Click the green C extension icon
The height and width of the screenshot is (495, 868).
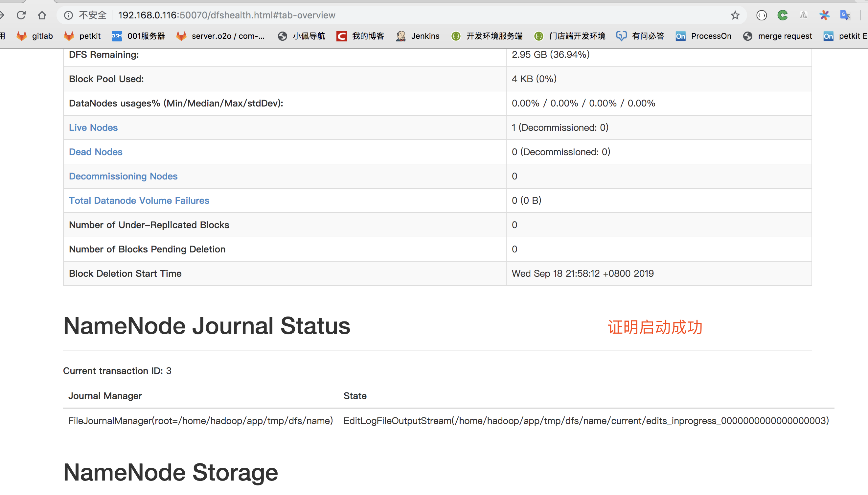tap(782, 15)
